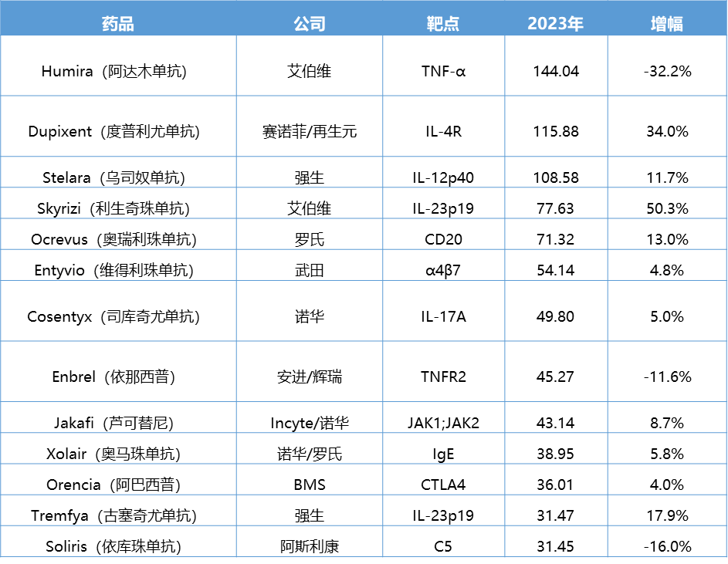
Task: Click growth value 11.7%
Action: pos(667,177)
